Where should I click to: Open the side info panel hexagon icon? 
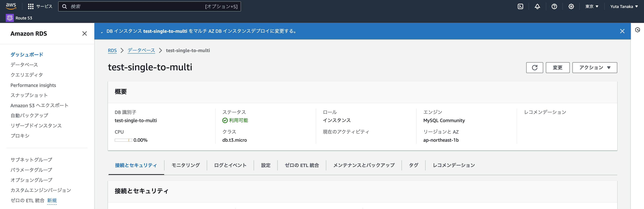(638, 30)
